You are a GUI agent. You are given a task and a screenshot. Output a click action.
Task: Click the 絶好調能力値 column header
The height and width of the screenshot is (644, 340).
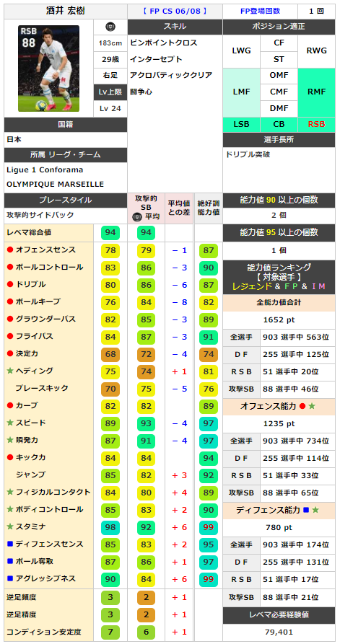(x=208, y=208)
